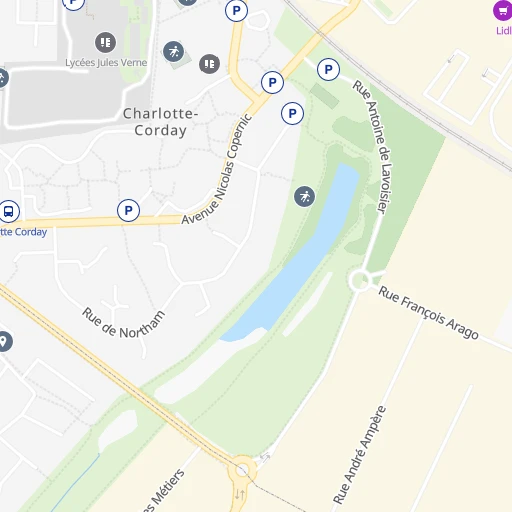Click the yellow roundabout at the bottom of map
Image resolution: width=512 pixels, height=512 pixels.
[242, 471]
